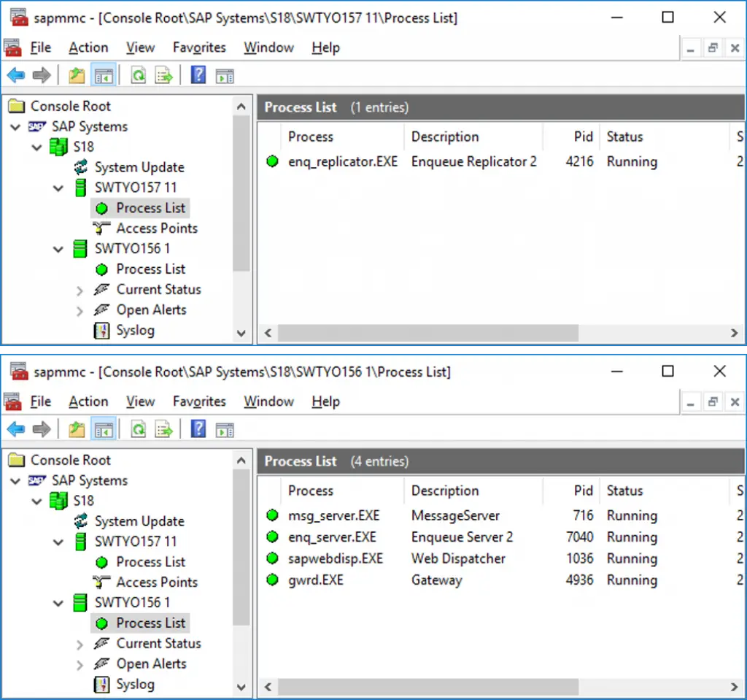Select Access Points in top window tree
Viewport: 747px width, 700px height.
pos(157,228)
